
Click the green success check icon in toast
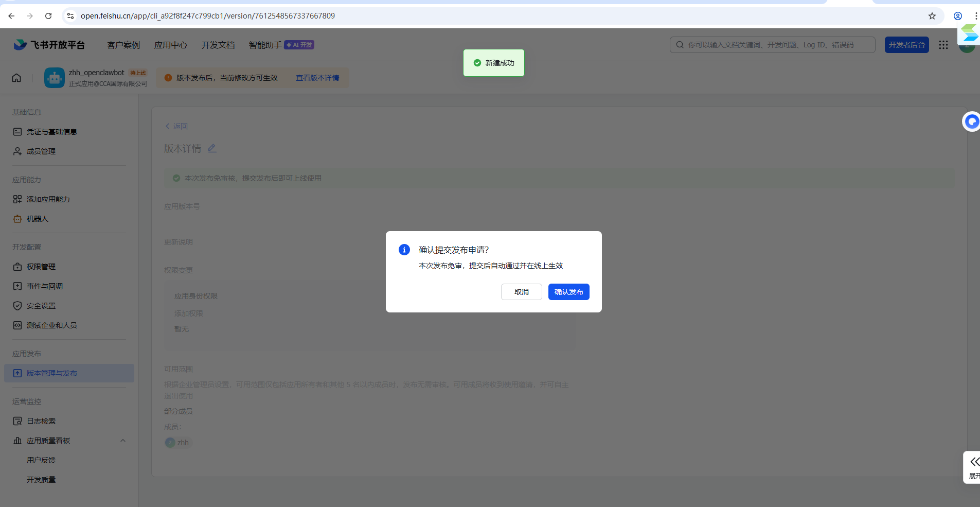[477, 63]
